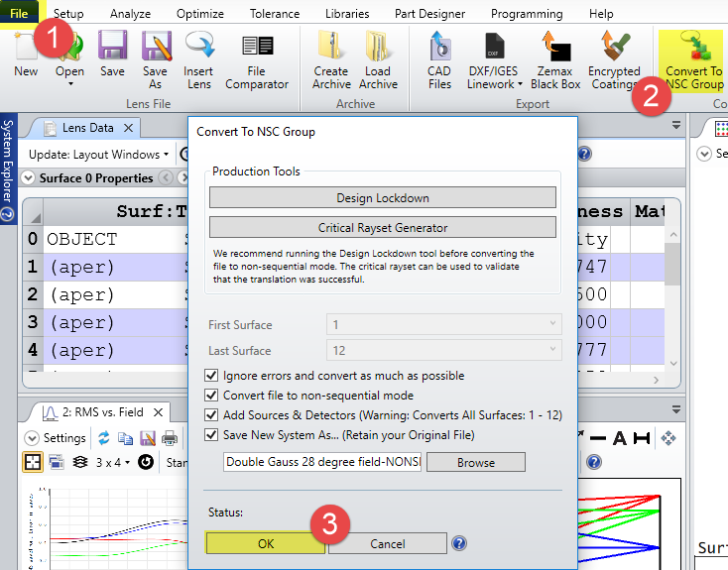Switch to the Optimize ribbon tab
The image size is (728, 570).
point(200,14)
